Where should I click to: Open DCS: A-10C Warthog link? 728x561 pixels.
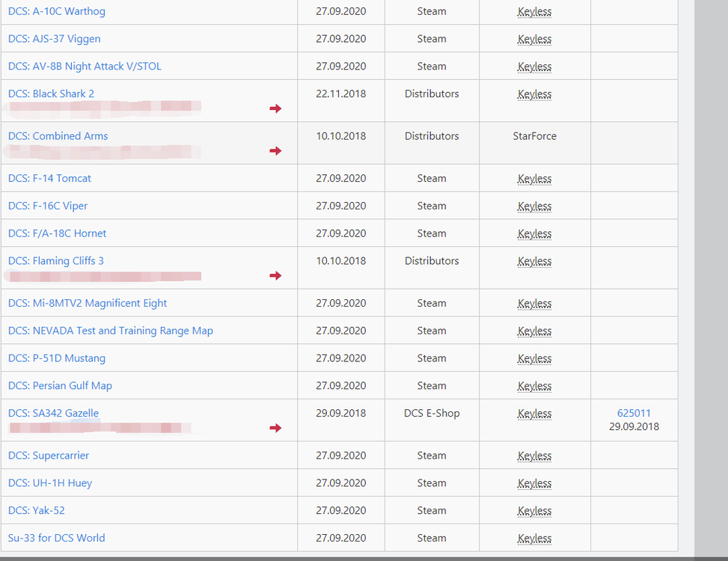pyautogui.click(x=57, y=11)
